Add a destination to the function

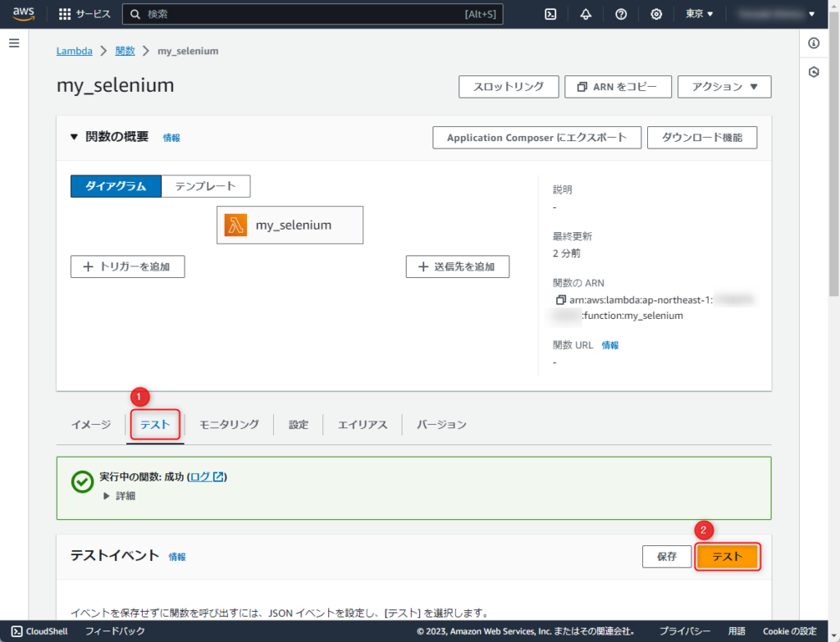tap(458, 266)
